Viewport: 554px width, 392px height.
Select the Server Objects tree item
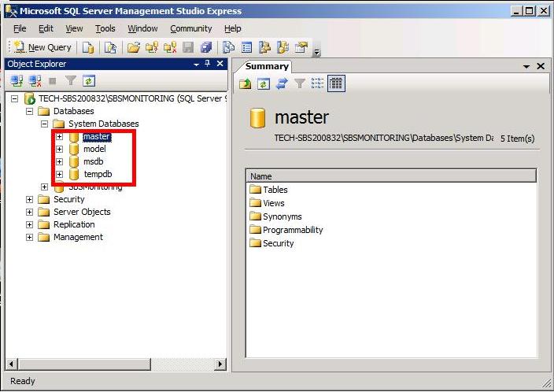(x=82, y=212)
